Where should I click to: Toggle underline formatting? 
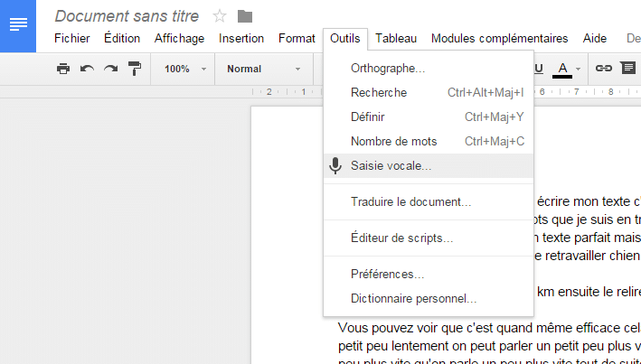click(x=539, y=69)
